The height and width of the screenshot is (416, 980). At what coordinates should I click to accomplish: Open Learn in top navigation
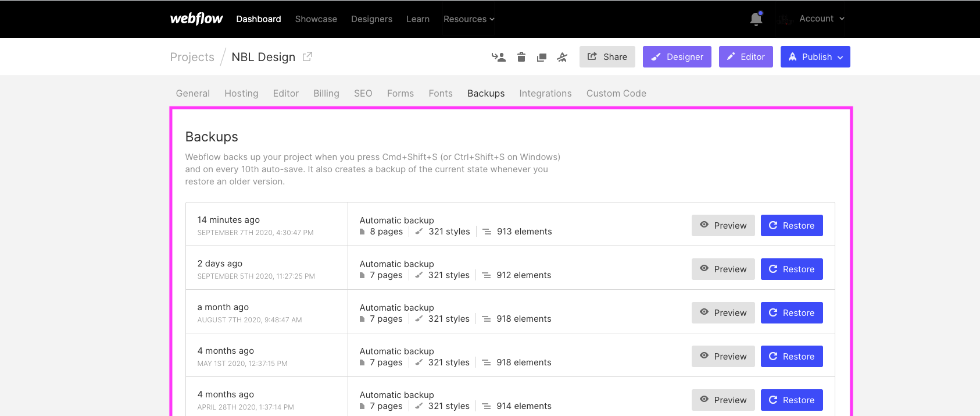pyautogui.click(x=418, y=19)
